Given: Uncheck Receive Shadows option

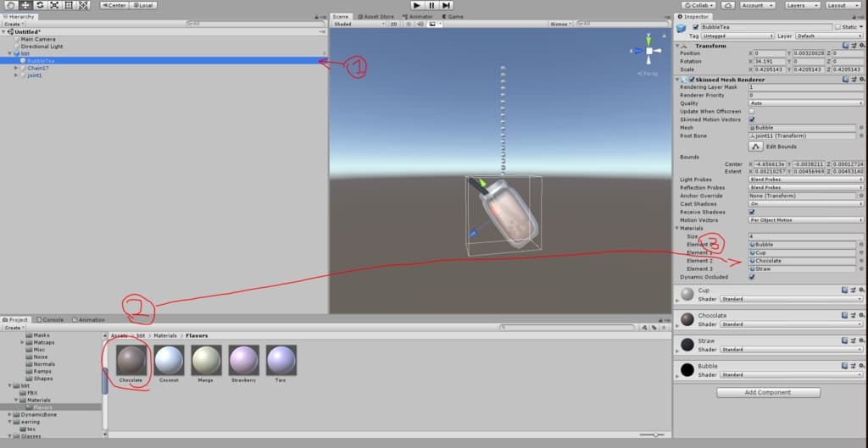Looking at the screenshot, I should (751, 212).
